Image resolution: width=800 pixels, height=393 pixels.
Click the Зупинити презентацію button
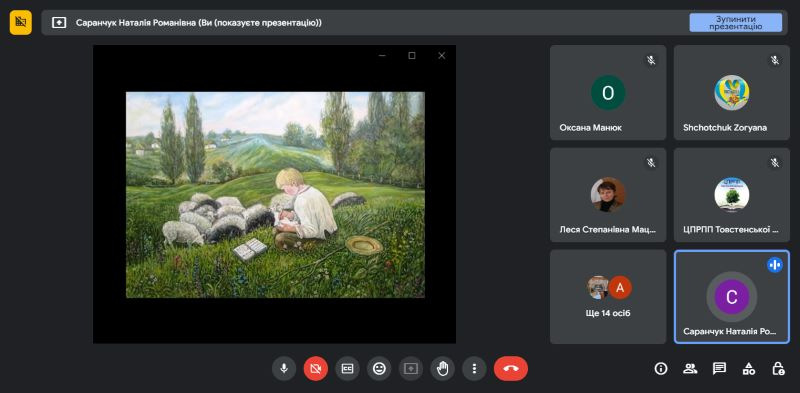click(x=735, y=23)
